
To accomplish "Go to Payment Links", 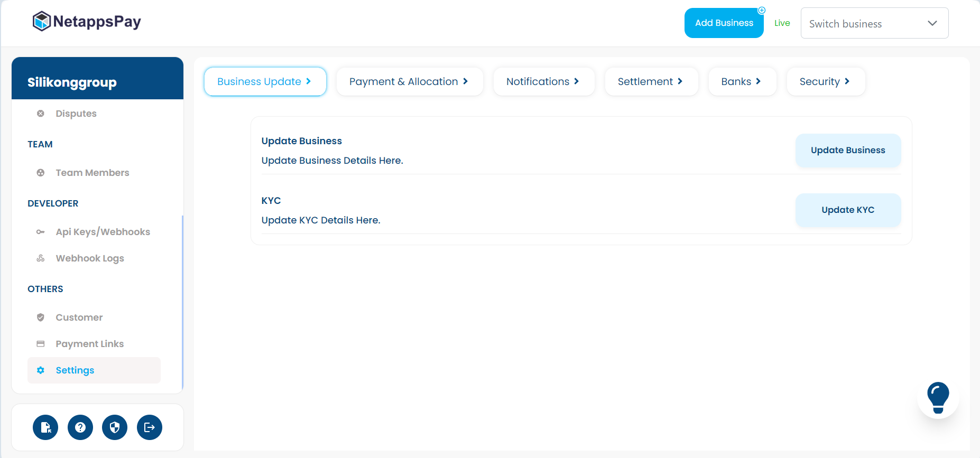I will coord(94,344).
